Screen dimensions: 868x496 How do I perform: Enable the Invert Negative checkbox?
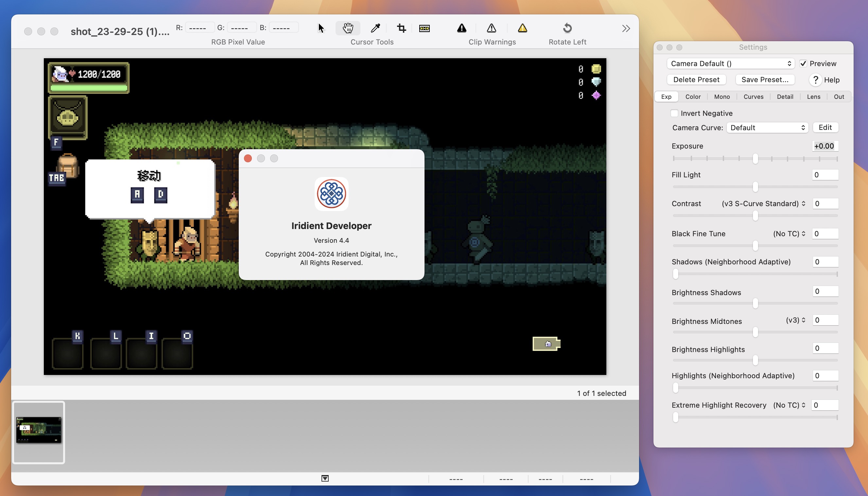[674, 113]
